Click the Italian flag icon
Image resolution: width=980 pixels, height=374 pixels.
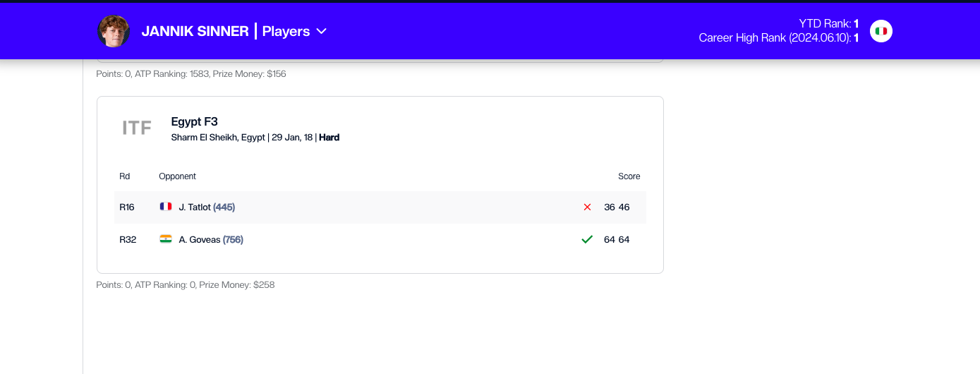[881, 31]
